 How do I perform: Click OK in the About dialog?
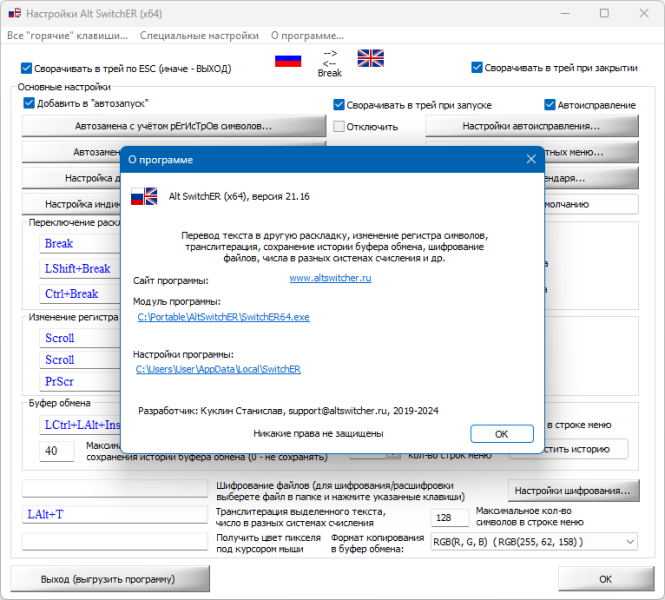[502, 434]
